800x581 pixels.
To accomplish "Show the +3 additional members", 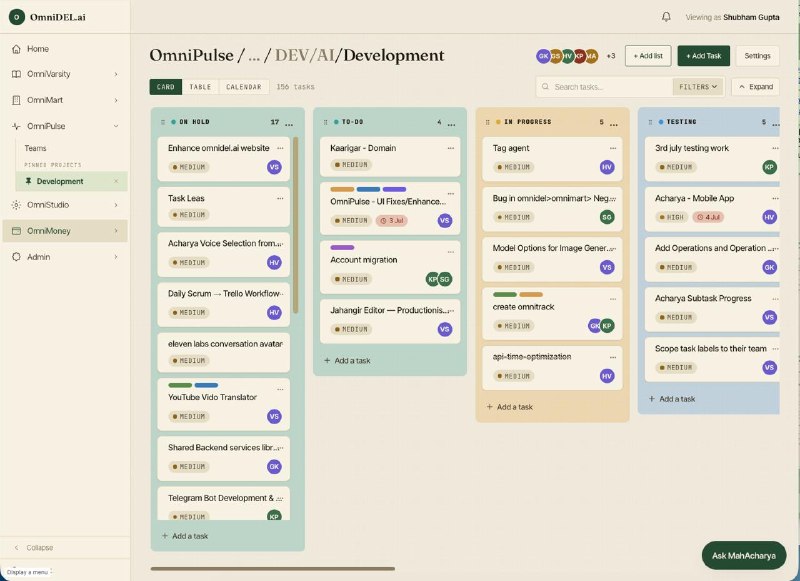I will [x=611, y=56].
